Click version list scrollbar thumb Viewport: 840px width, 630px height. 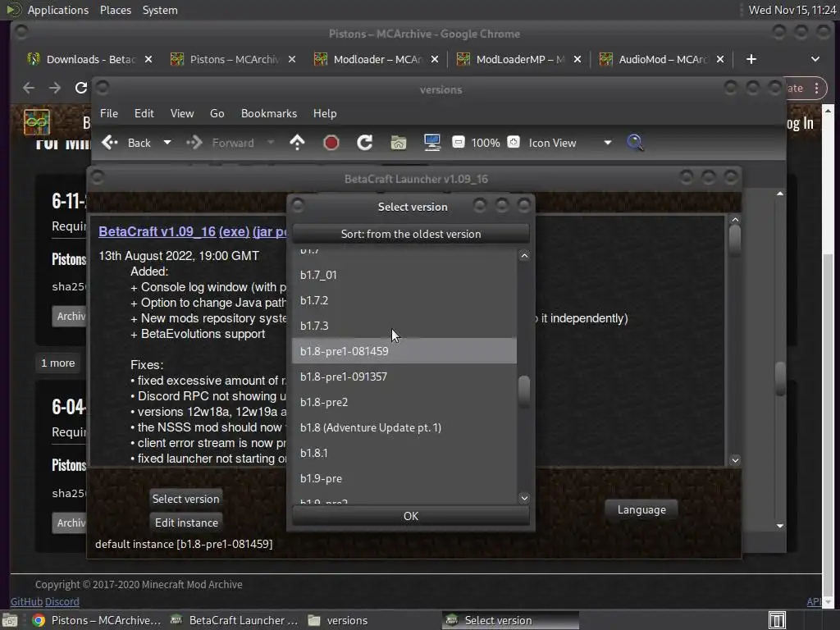click(524, 391)
